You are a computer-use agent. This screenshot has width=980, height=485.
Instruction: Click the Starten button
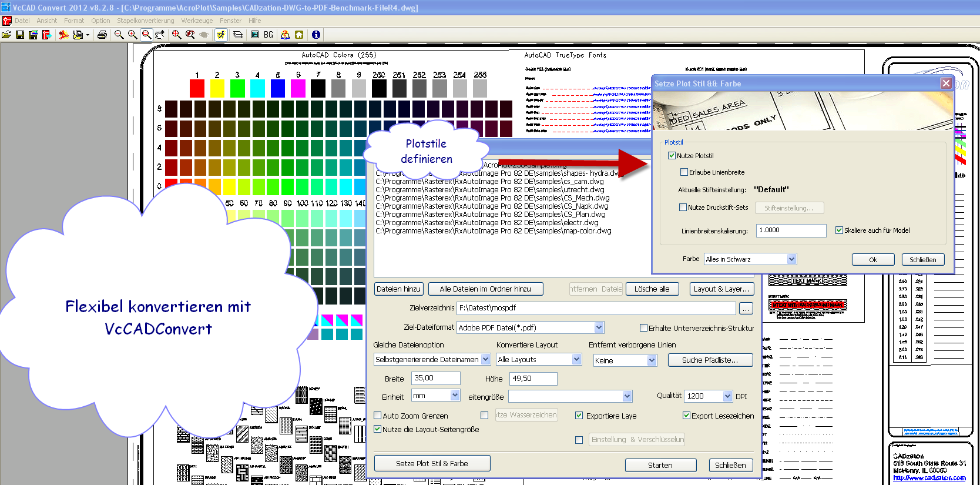pyautogui.click(x=660, y=465)
